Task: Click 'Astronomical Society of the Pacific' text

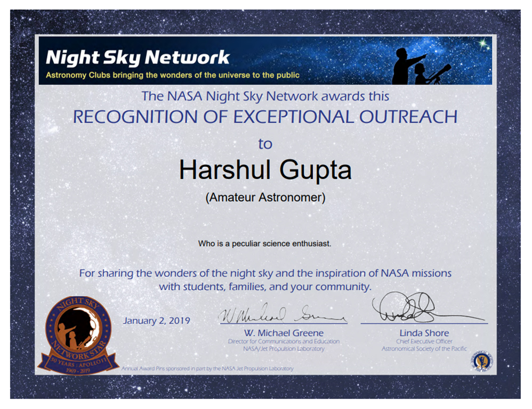Action: coord(424,349)
